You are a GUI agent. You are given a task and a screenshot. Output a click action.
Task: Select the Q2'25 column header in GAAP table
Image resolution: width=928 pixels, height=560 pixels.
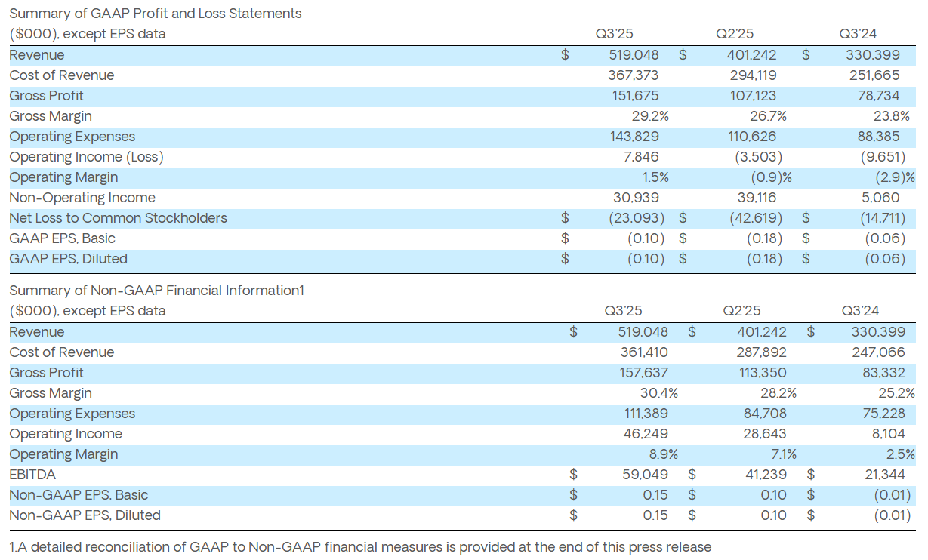[x=734, y=34]
